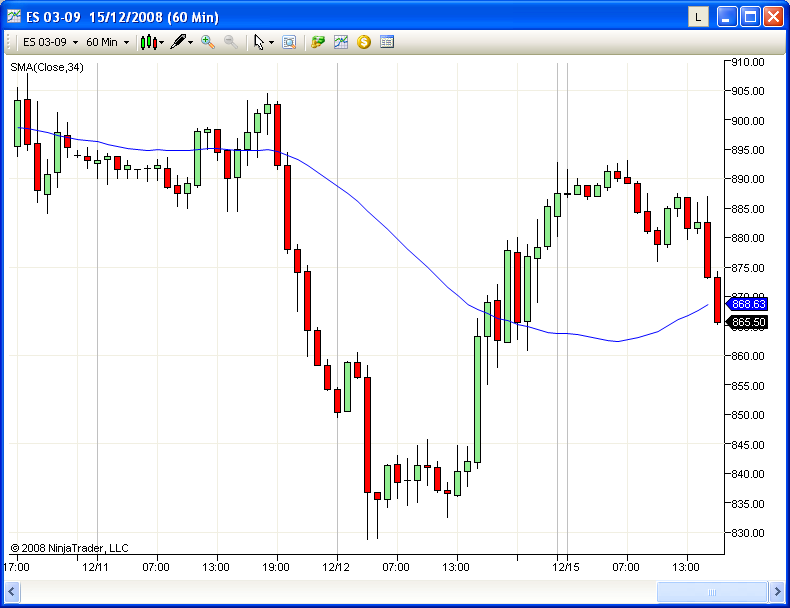The height and width of the screenshot is (608, 790).
Task: Expand the drawing tools dropdown arrow
Action: (190, 43)
